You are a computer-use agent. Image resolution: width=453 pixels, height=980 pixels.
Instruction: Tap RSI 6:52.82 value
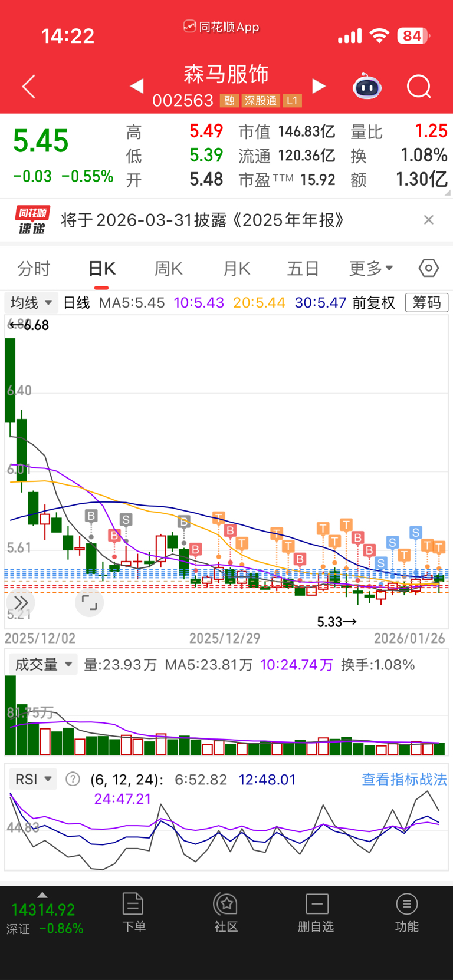[x=201, y=779]
